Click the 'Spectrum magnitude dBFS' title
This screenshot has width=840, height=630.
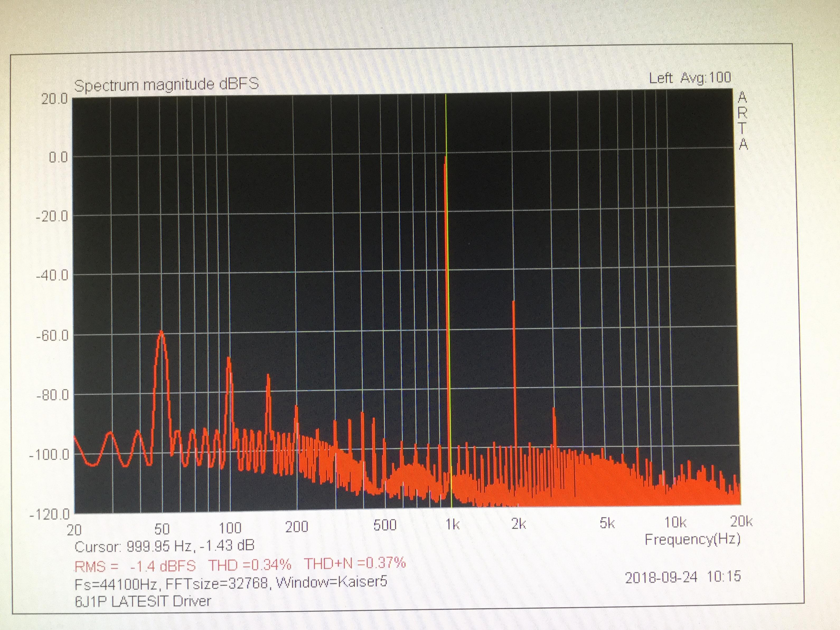166,84
